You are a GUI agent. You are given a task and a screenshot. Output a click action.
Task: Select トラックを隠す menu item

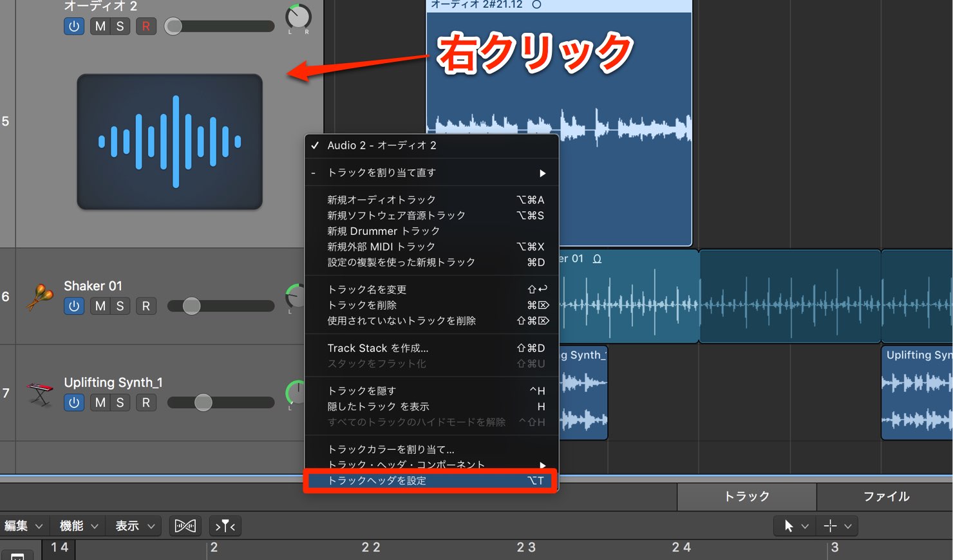431,391
